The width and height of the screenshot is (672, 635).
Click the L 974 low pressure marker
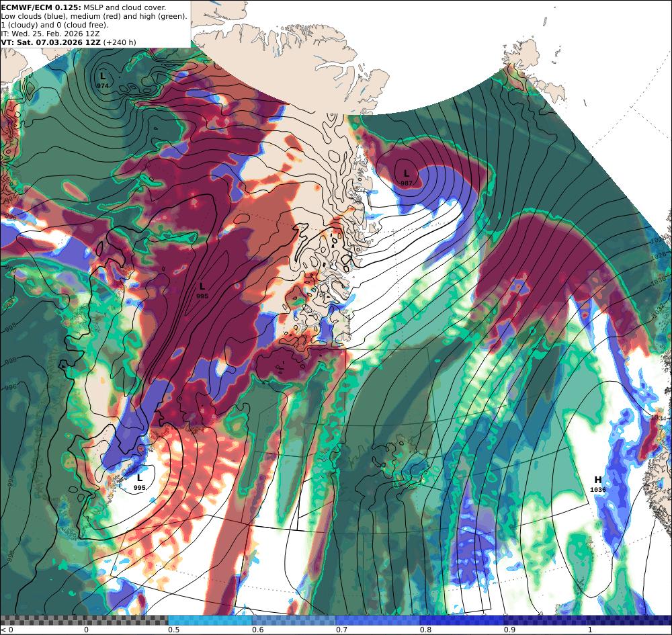pos(102,80)
